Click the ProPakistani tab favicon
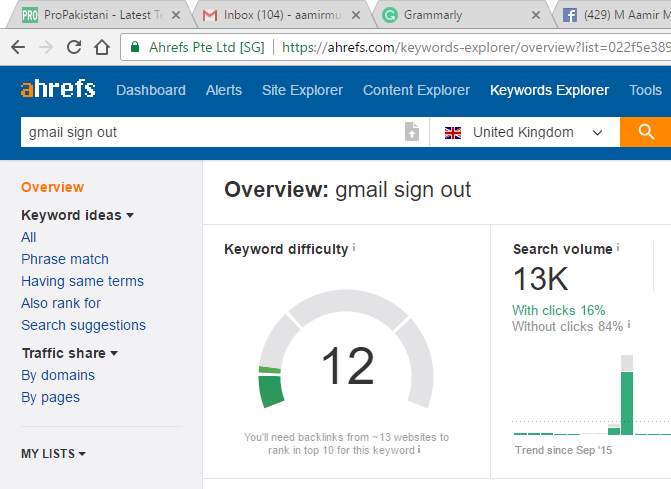The width and height of the screenshot is (671, 489). (x=30, y=15)
